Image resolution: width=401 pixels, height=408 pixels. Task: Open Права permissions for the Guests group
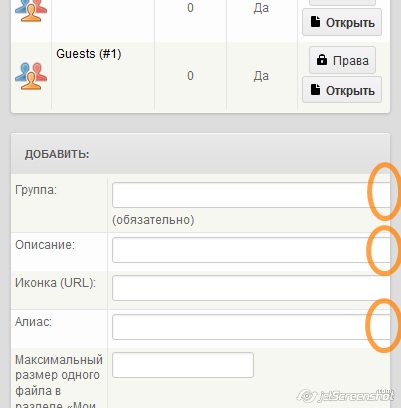[342, 60]
